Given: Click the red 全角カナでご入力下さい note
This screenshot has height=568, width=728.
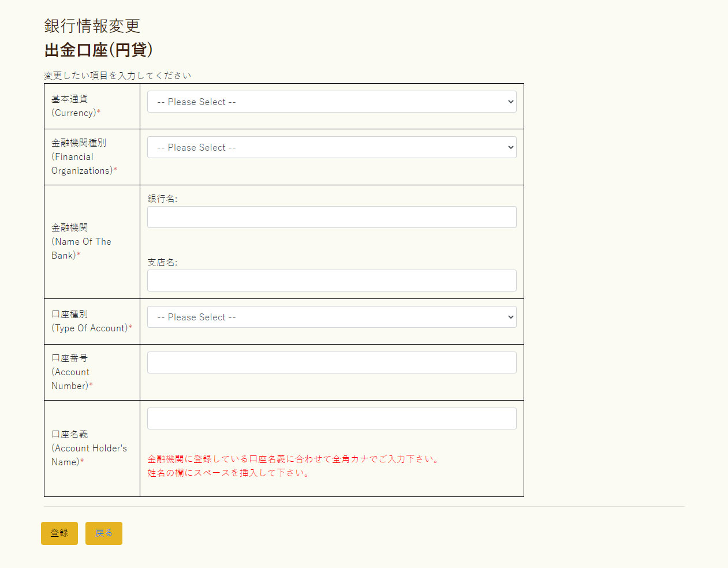Looking at the screenshot, I should click(x=294, y=459).
